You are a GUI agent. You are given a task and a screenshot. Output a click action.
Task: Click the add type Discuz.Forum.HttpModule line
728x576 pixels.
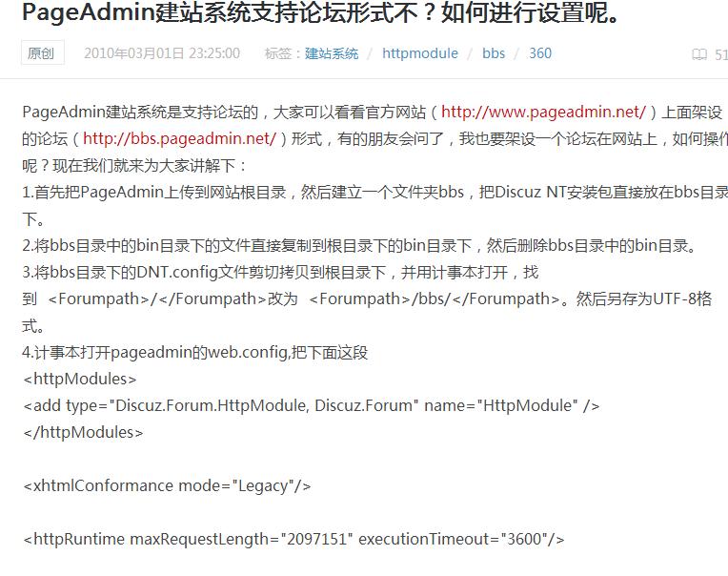pyautogui.click(x=311, y=405)
